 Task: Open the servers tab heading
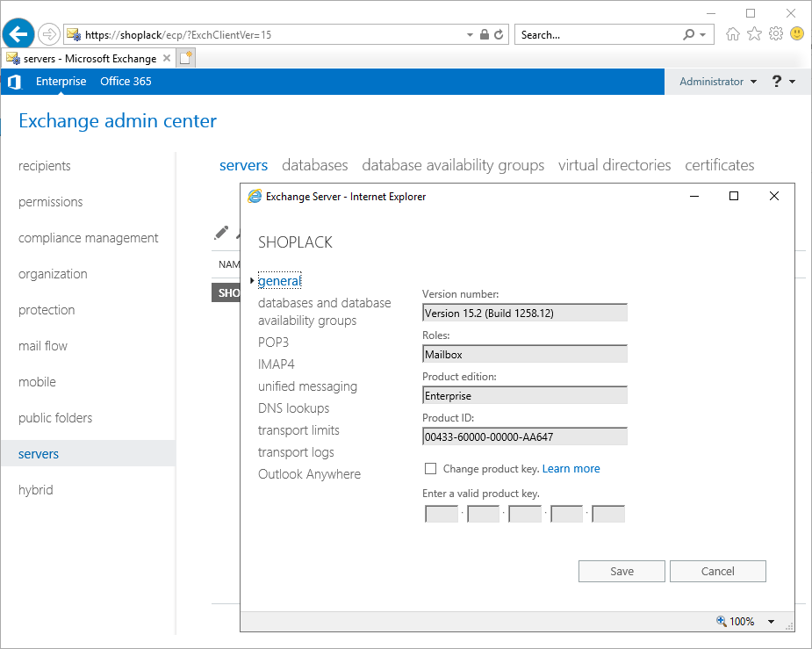(x=243, y=165)
